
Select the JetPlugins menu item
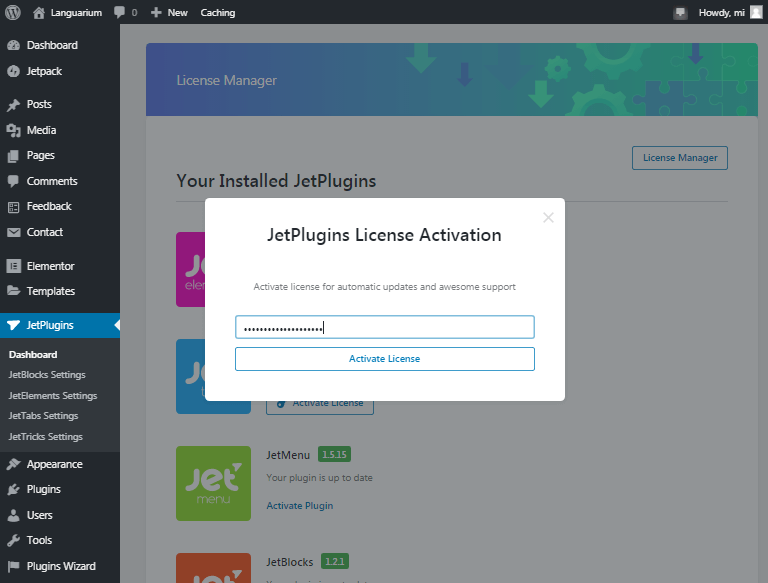click(x=60, y=325)
